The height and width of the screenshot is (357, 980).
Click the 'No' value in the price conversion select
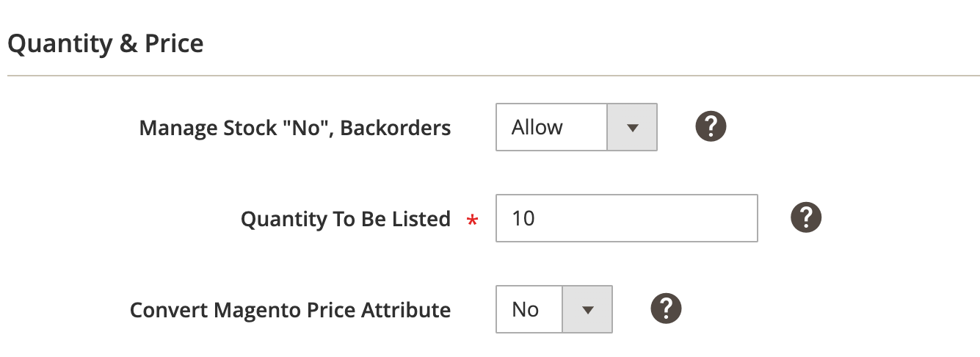tap(526, 309)
